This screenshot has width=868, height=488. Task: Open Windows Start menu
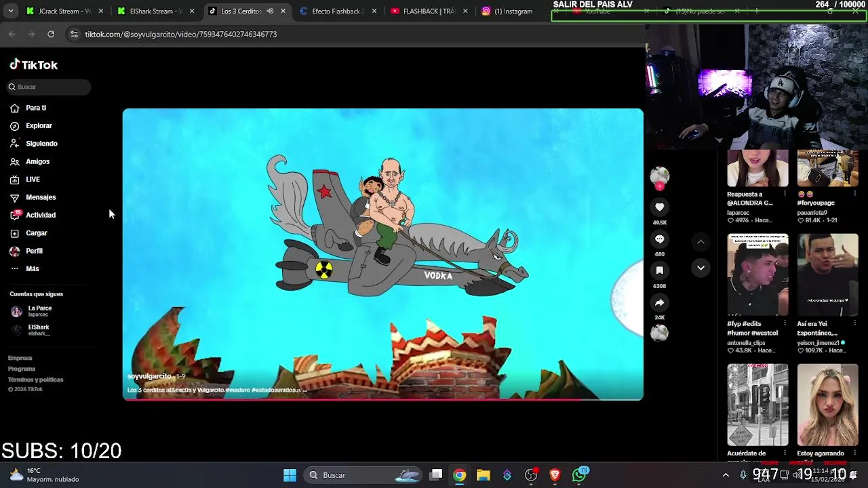click(290, 475)
